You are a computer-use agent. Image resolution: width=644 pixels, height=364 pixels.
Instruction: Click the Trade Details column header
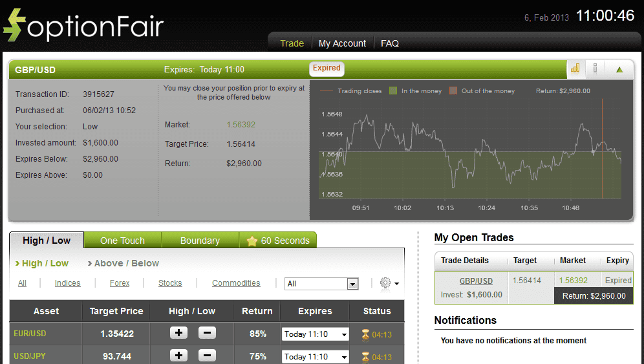click(464, 261)
